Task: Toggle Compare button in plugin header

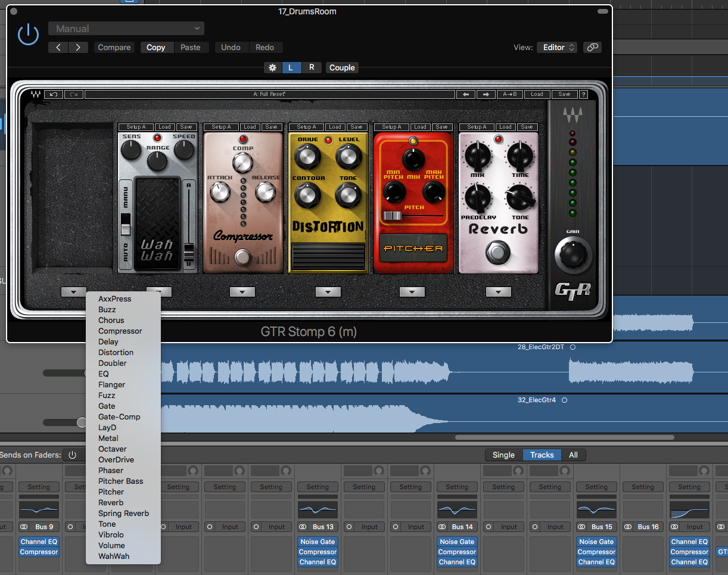Action: pyautogui.click(x=114, y=48)
